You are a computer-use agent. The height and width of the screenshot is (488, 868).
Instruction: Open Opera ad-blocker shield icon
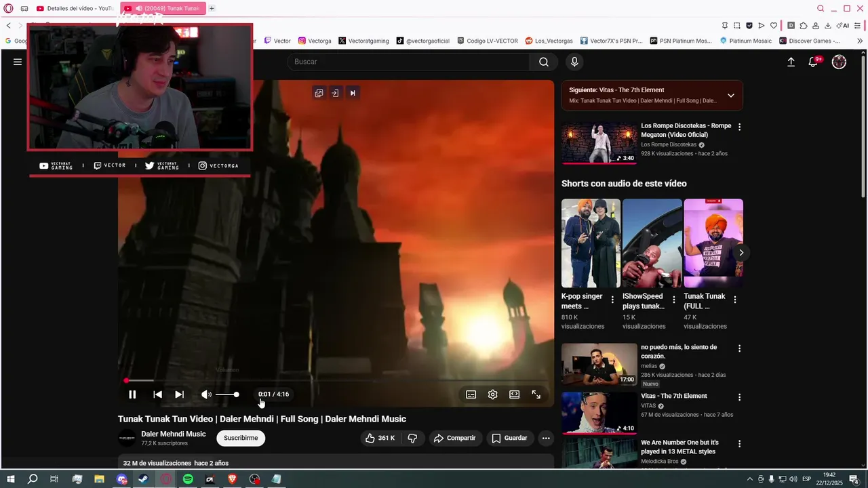[x=749, y=26]
